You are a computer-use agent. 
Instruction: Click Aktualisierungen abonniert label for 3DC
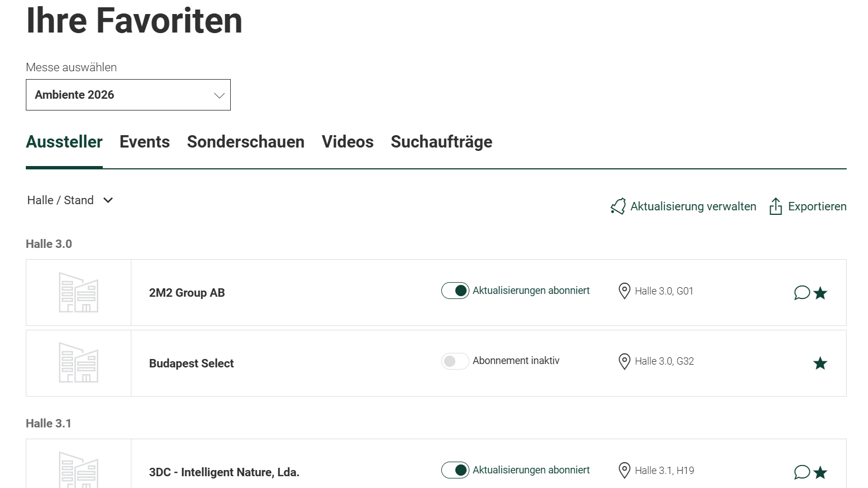[x=531, y=470]
